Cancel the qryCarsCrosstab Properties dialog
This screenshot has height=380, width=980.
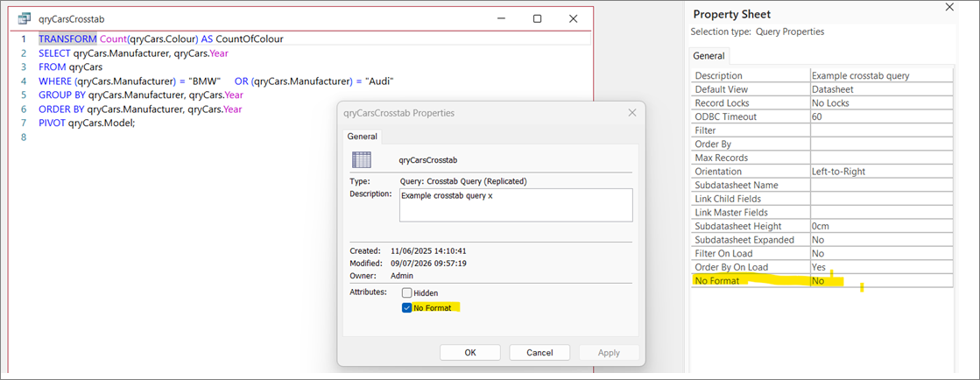pyautogui.click(x=539, y=353)
